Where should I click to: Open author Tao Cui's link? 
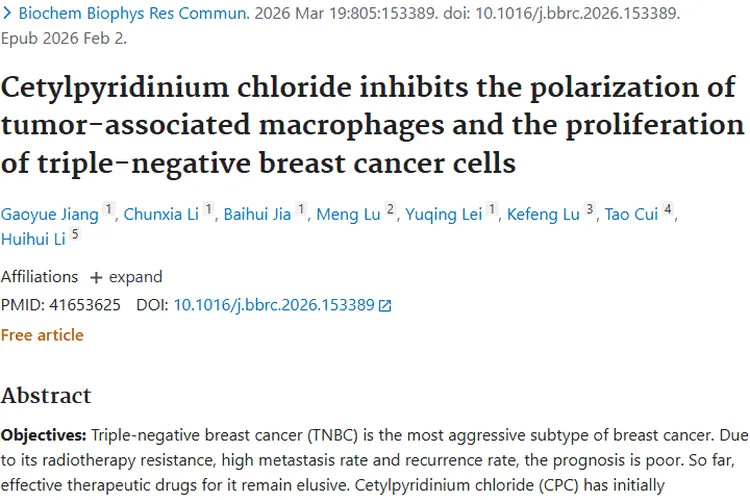tap(631, 215)
